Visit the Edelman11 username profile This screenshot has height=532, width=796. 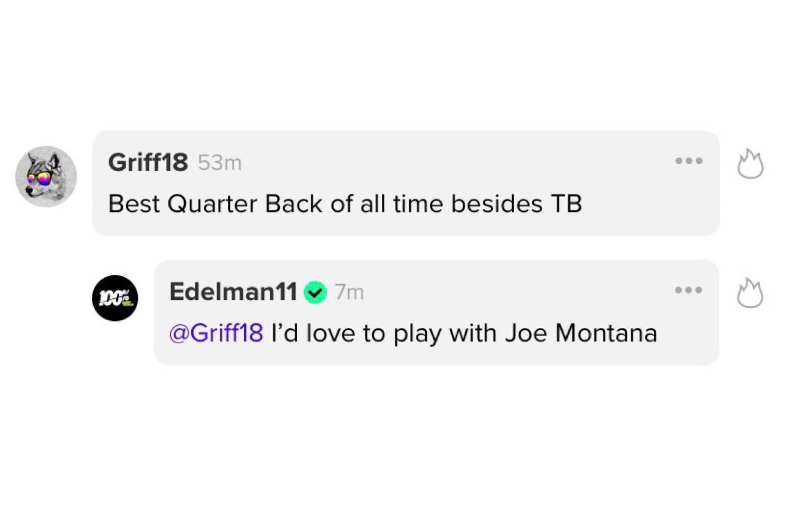pos(233,292)
